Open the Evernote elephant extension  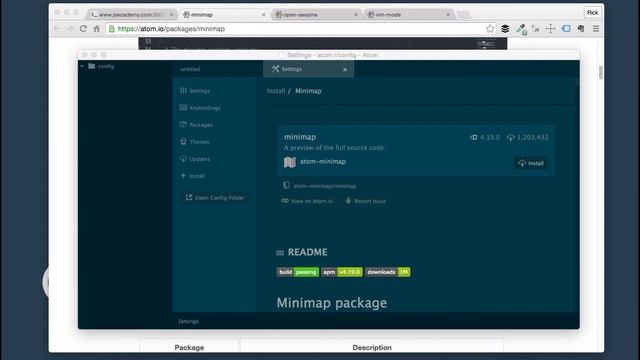point(581,29)
